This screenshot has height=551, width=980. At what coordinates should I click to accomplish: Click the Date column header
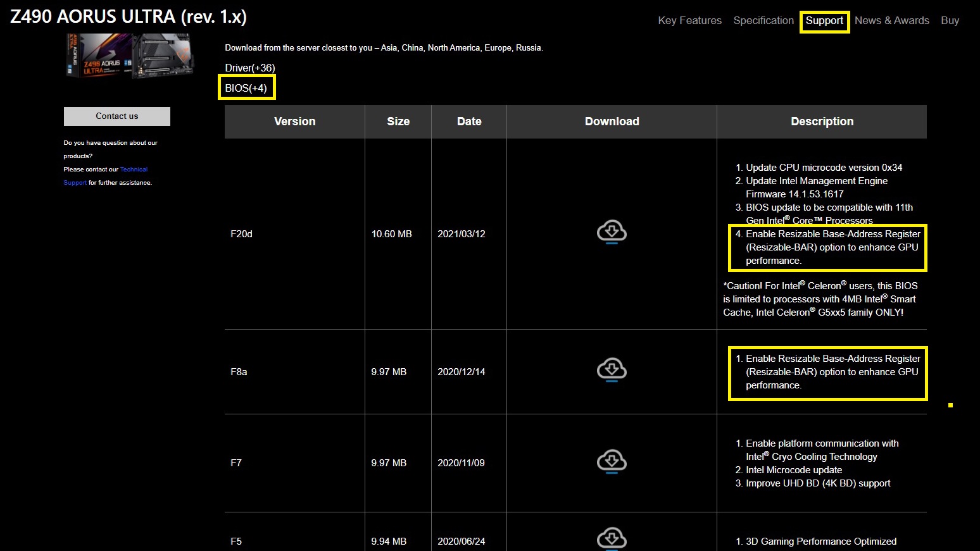tap(469, 121)
